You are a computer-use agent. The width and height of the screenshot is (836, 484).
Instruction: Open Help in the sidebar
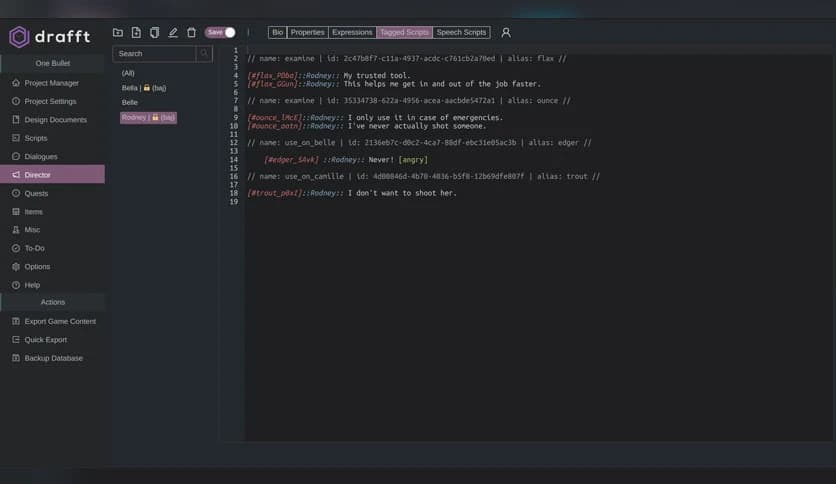pos(52,285)
